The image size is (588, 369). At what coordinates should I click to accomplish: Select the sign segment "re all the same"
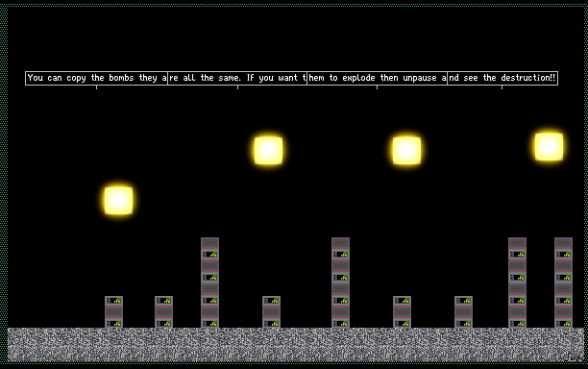tap(237, 78)
